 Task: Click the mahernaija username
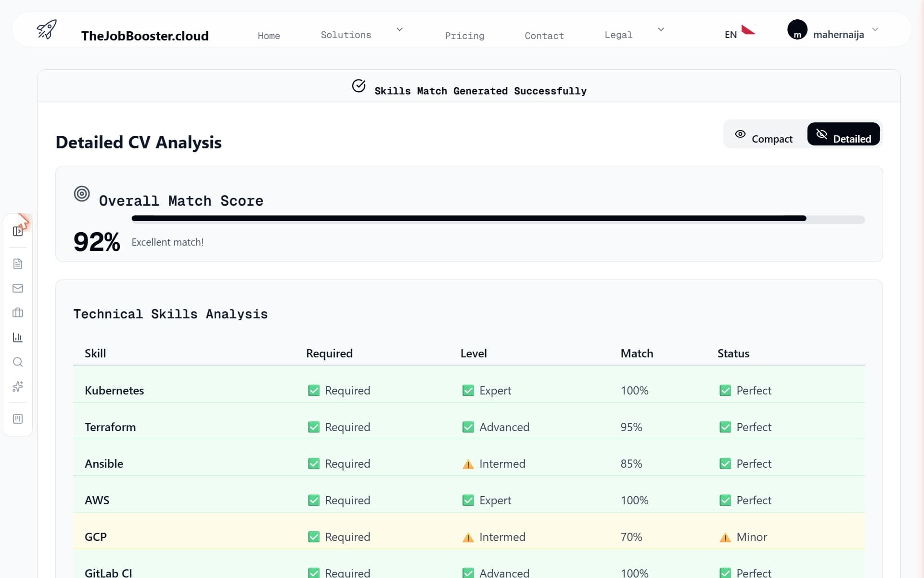coord(838,35)
